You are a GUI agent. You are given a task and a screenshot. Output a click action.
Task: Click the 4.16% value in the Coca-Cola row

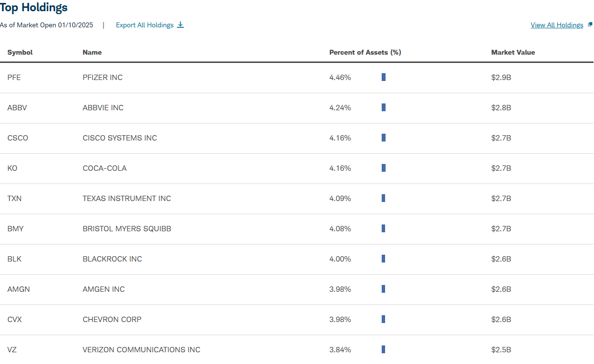340,168
